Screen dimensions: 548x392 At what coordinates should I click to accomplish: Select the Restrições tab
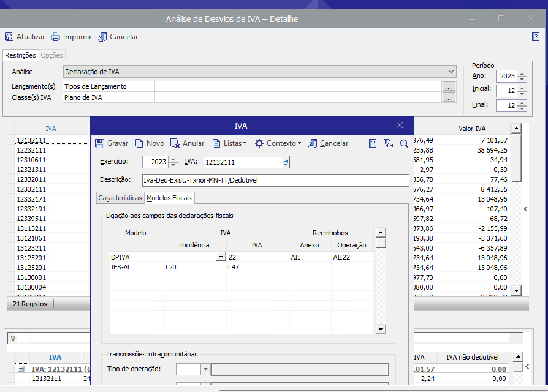[x=20, y=55]
